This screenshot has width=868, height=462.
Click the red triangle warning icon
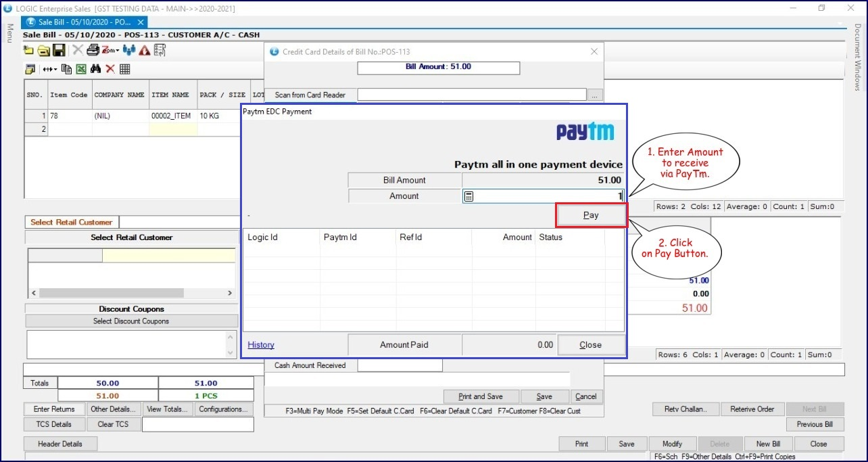click(x=144, y=51)
